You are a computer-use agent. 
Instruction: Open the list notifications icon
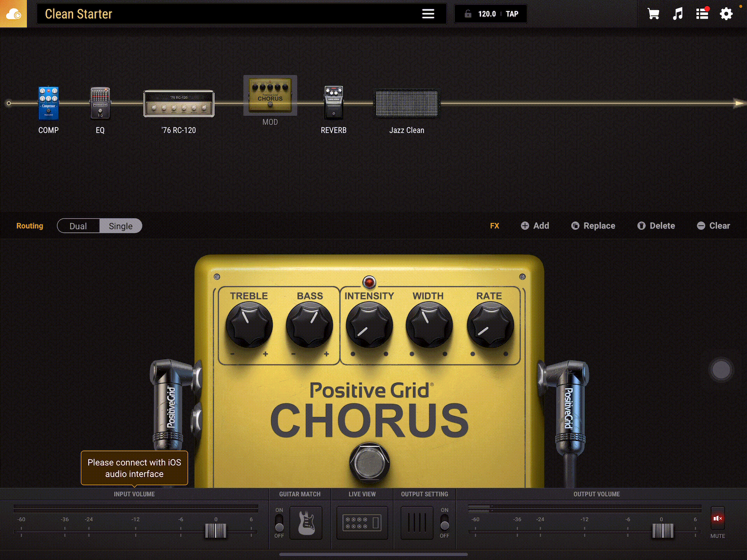coord(702,14)
